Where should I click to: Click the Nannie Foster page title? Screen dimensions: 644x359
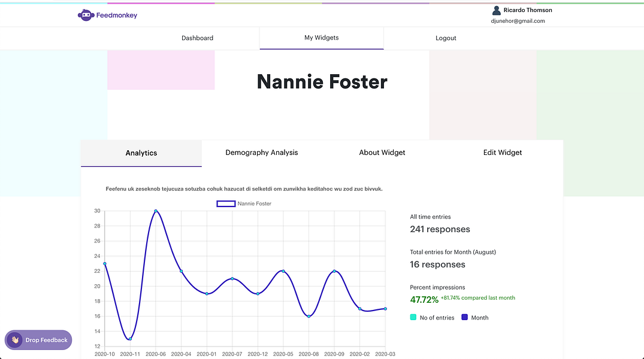pos(322,82)
